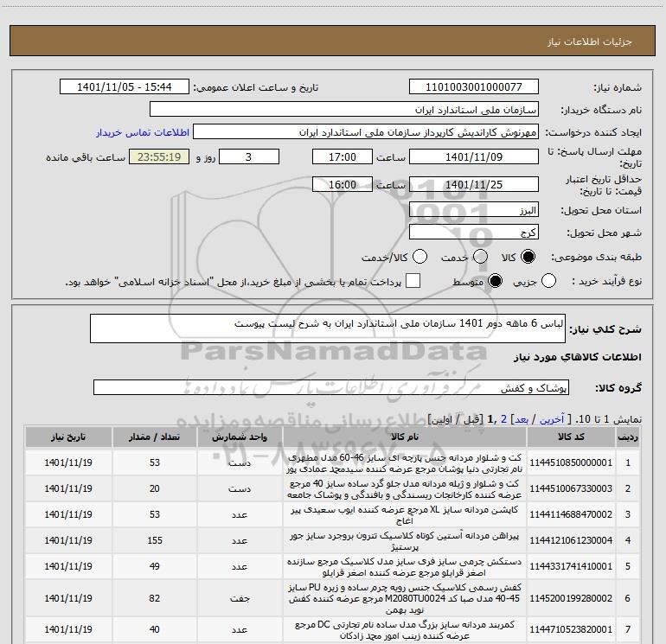This screenshot has width=666, height=644.
Task: Click product code 1145200199280002
Action: coord(571,598)
